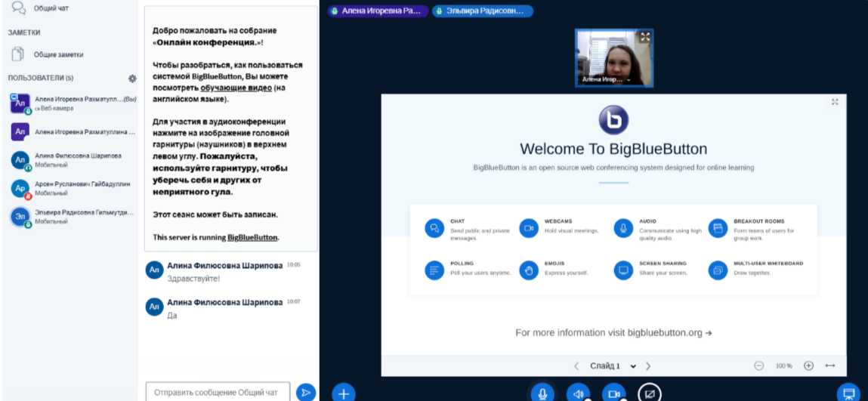
Task: Click the chat message input field
Action: [218, 392]
